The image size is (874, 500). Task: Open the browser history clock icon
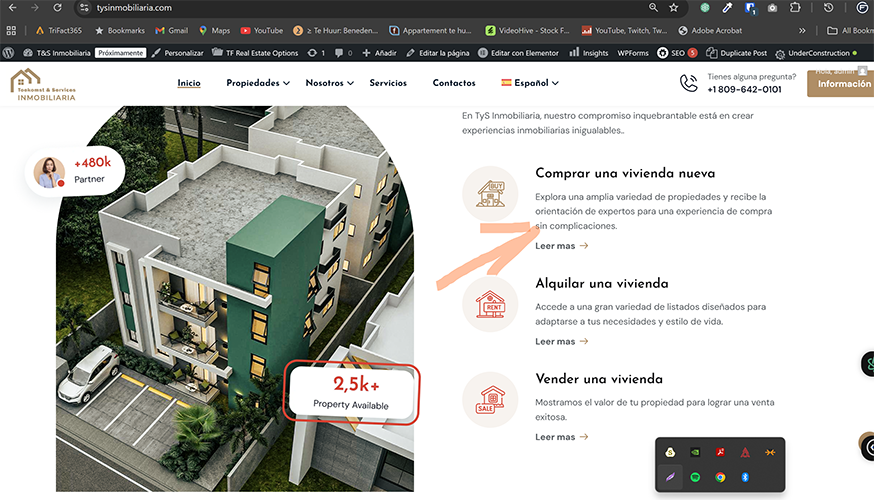coord(828,7)
